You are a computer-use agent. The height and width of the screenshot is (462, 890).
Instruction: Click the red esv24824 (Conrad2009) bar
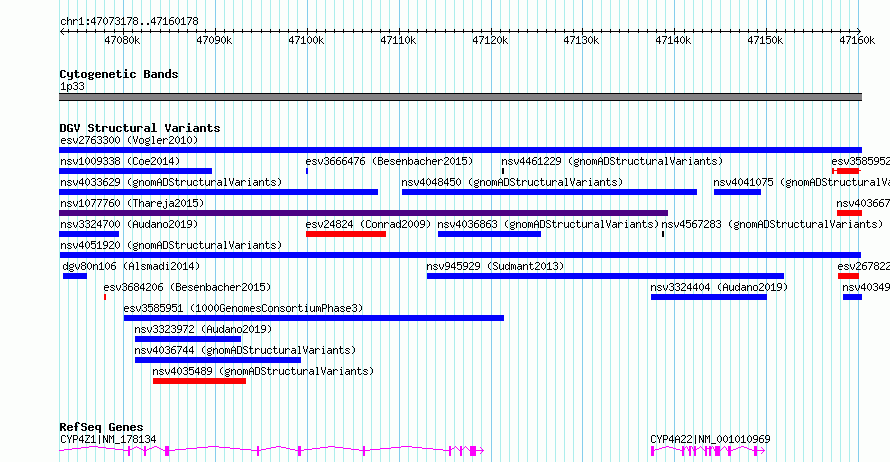pos(346,234)
